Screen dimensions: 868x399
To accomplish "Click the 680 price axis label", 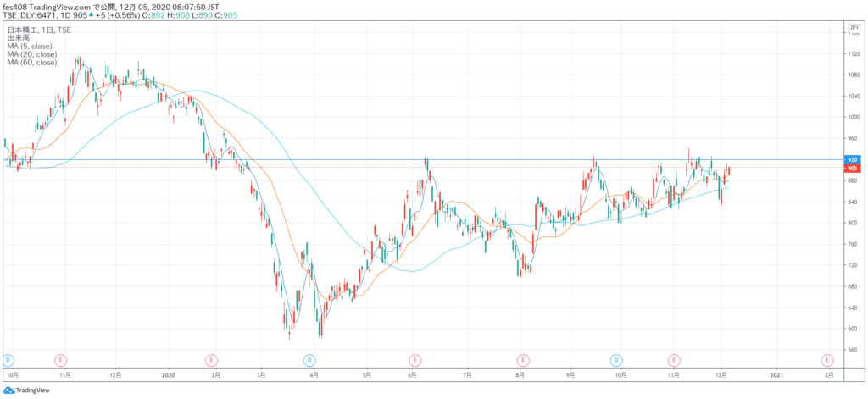I will [x=853, y=286].
